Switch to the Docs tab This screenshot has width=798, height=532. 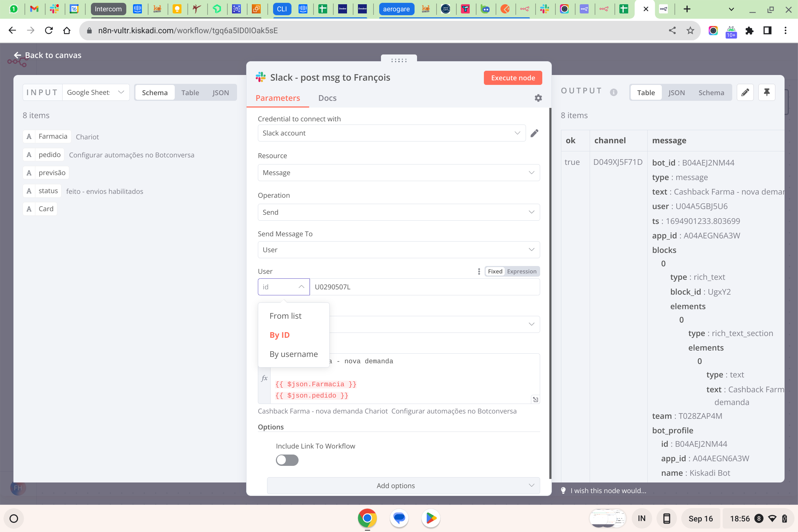tap(327, 98)
